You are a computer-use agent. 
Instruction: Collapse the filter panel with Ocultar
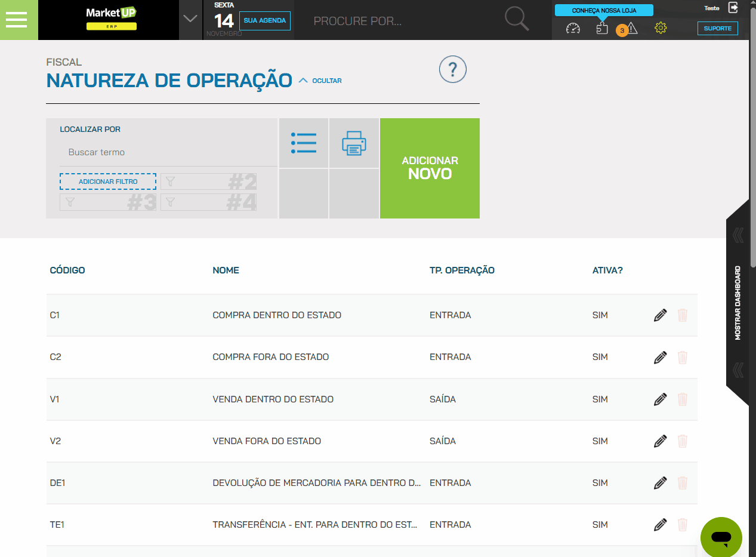click(x=320, y=81)
